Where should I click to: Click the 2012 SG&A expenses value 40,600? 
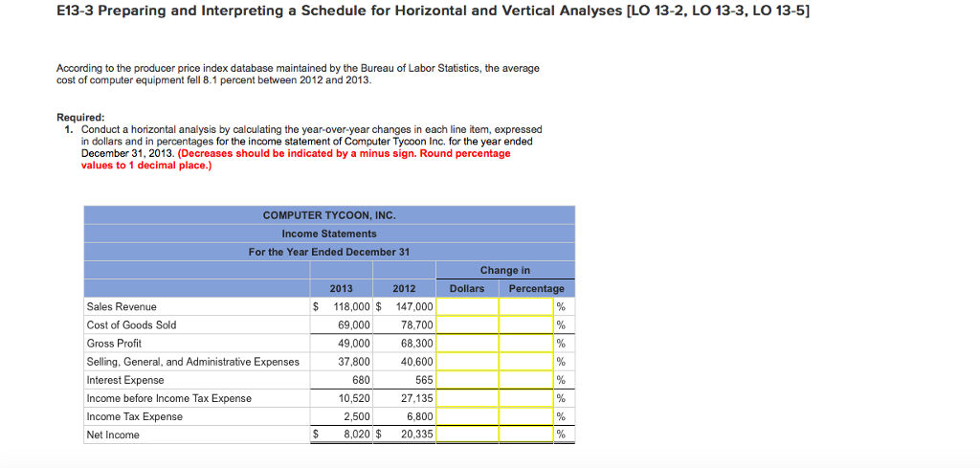click(417, 361)
